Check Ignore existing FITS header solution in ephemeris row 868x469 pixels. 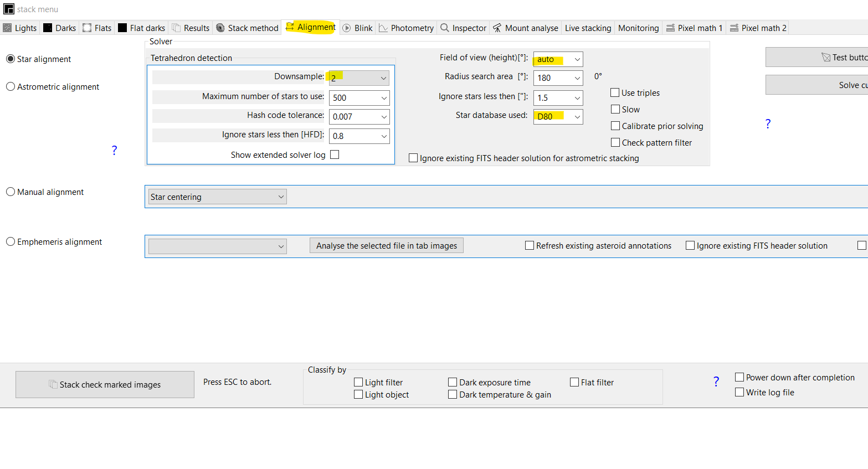(x=690, y=245)
